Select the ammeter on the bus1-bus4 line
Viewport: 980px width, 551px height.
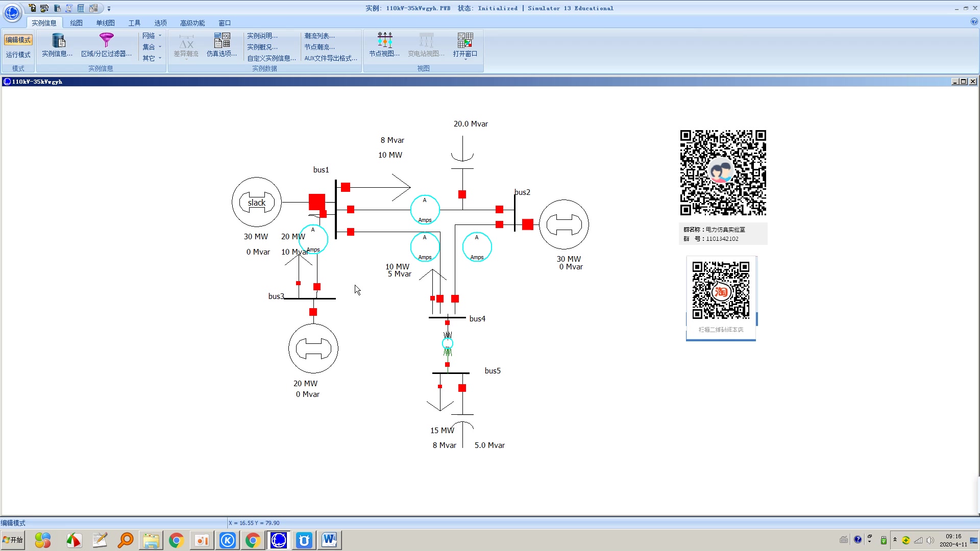(425, 247)
